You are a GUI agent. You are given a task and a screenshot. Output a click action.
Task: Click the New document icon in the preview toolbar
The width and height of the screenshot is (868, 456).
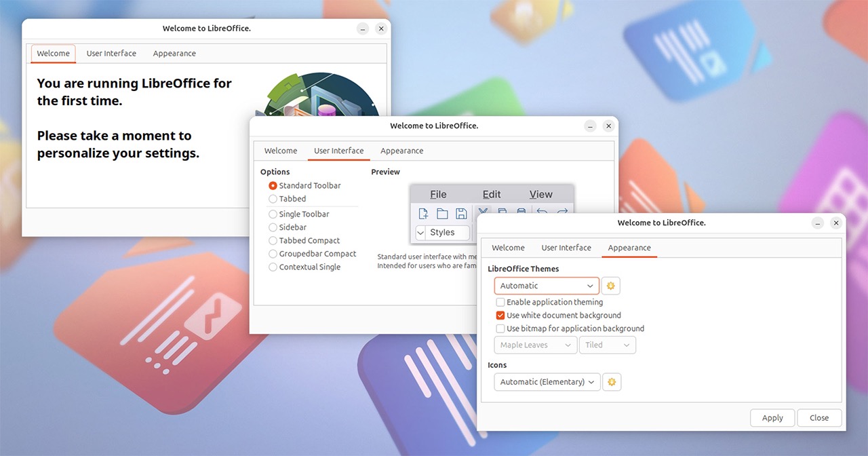[424, 214]
